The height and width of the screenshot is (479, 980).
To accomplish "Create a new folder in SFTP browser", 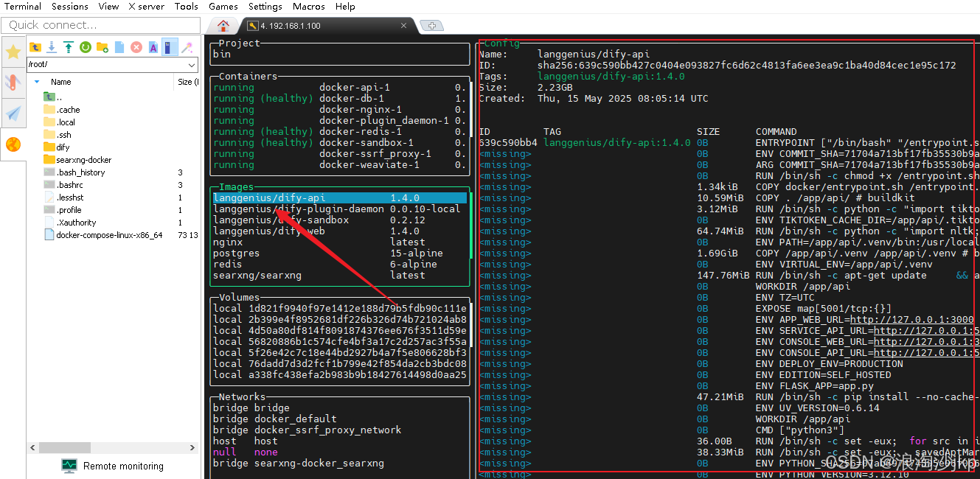I will point(102,47).
